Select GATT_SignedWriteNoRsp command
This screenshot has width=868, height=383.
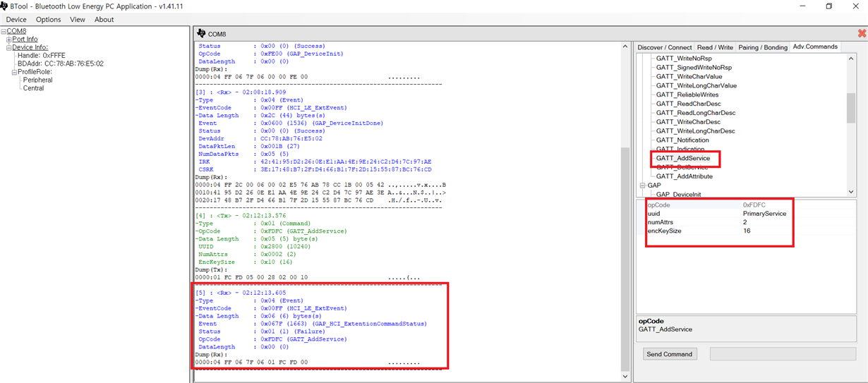click(694, 68)
